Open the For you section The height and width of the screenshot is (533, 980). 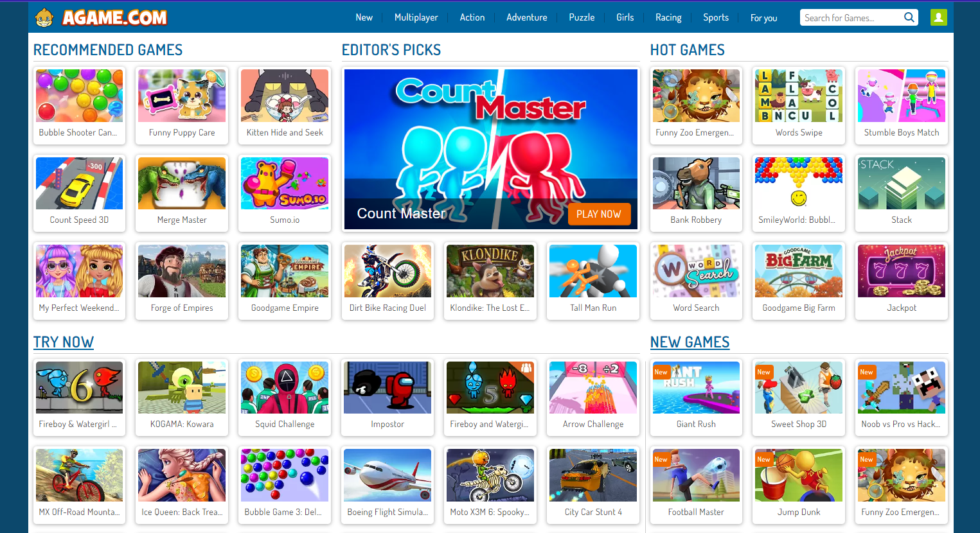click(763, 18)
